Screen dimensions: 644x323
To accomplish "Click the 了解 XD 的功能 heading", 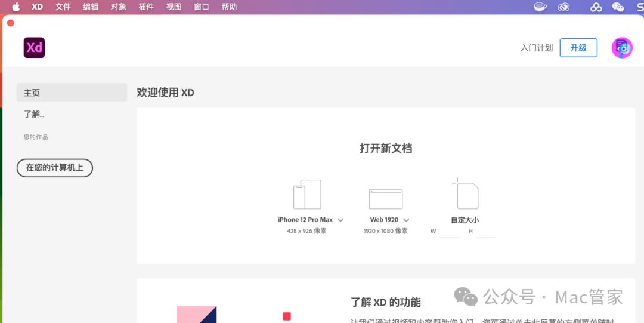I will coord(386,302).
